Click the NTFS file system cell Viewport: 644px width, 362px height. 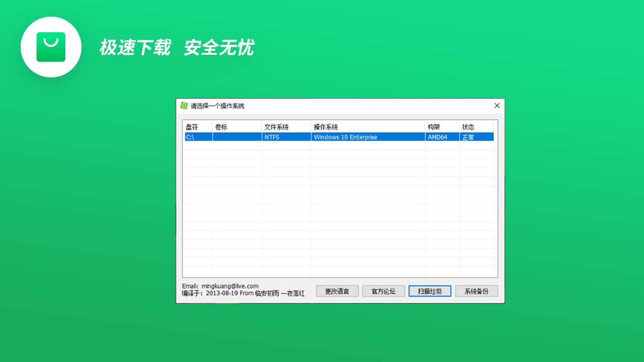click(x=272, y=137)
